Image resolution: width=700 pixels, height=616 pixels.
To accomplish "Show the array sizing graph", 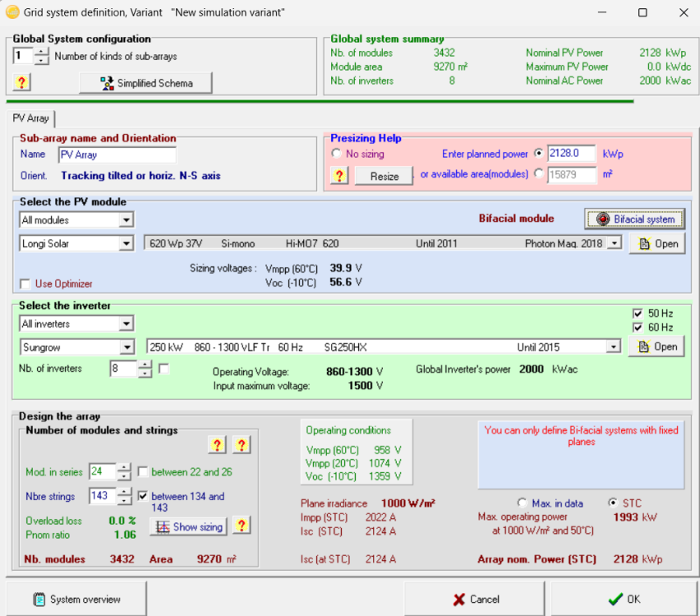I will 188,526.
